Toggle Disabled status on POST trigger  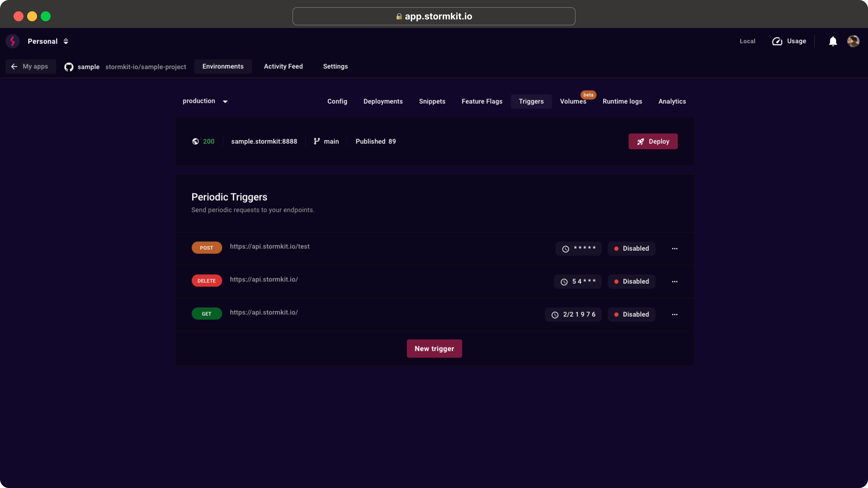click(631, 249)
